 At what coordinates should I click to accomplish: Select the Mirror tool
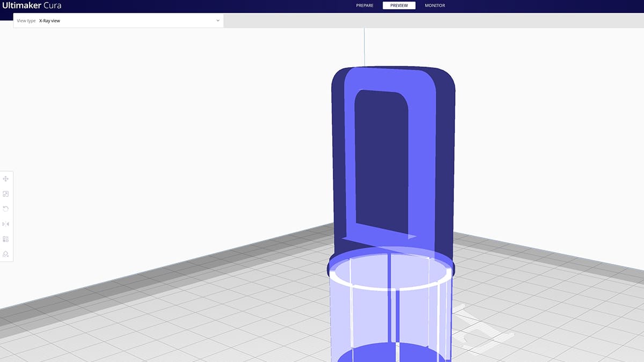(x=5, y=224)
